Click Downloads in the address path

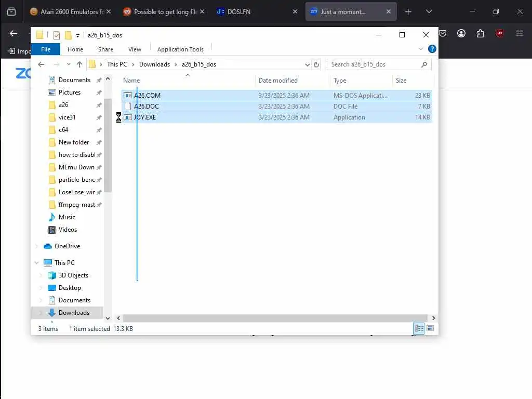click(x=154, y=64)
